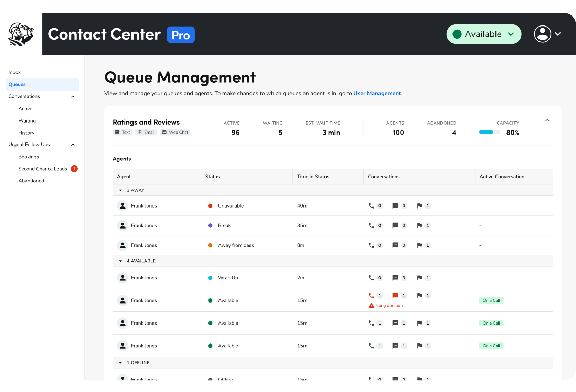Click the On a Call badge beside Long duration
The height and width of the screenshot is (392, 576).
491,300
